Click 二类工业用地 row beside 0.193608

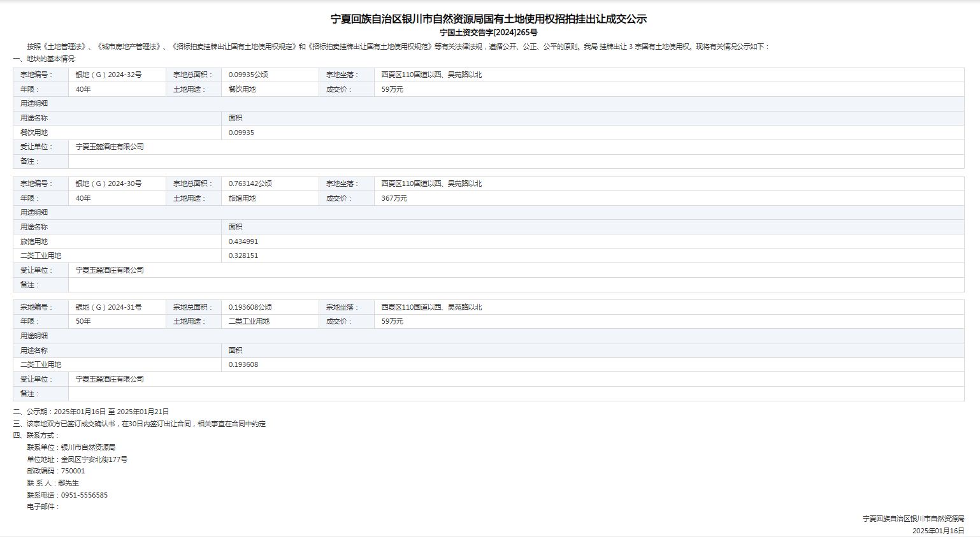[x=41, y=364]
